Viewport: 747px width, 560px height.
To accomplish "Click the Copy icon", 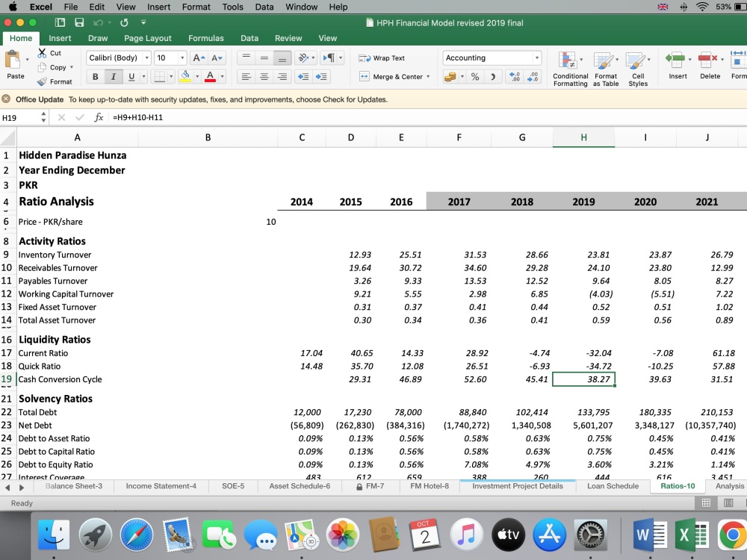I will tap(43, 67).
